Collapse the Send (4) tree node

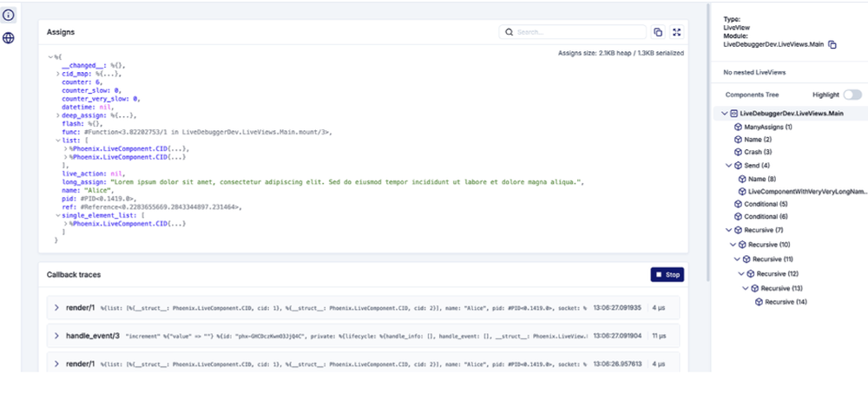click(x=729, y=165)
